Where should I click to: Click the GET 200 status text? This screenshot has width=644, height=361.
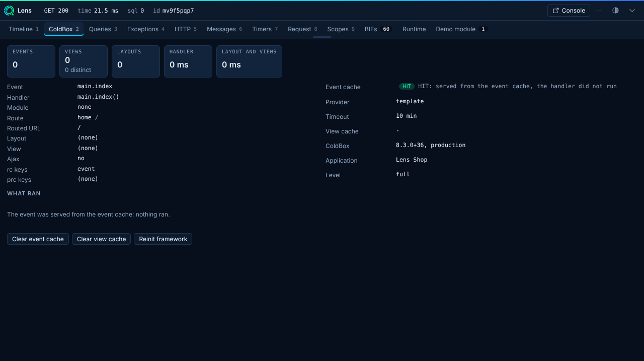(56, 11)
